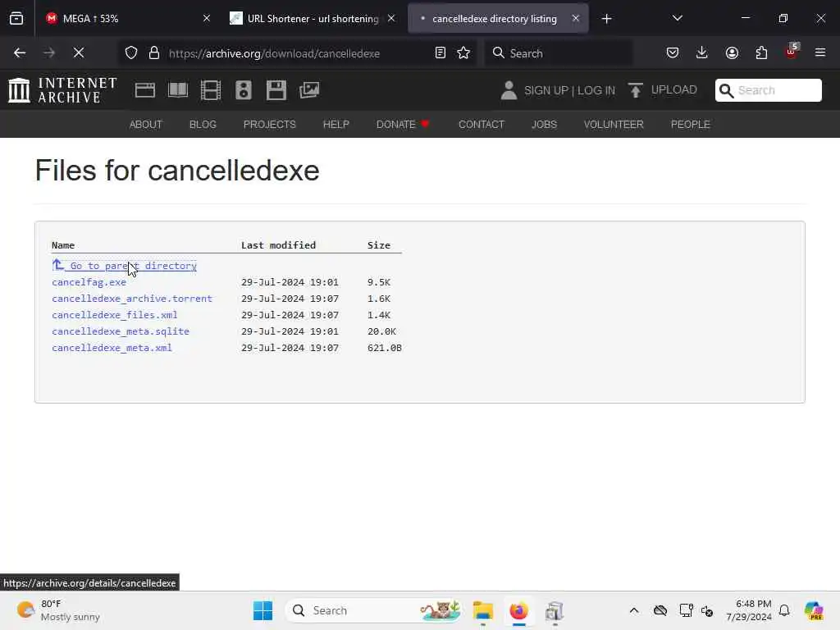Select the cancelledexe directory listing tab

[498, 18]
